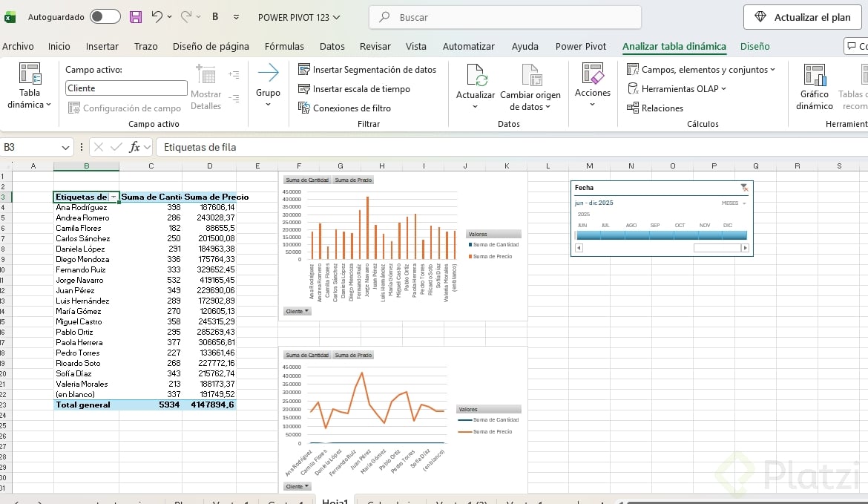Open the POWER PIVOT 123 file name dropdown
Viewport: 868px width, 504px height.
coord(299,17)
